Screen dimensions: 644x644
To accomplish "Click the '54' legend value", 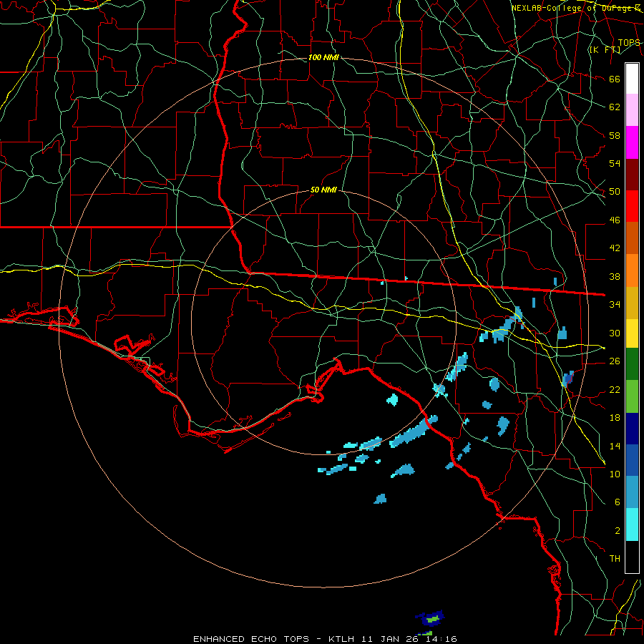I will pos(615,163).
